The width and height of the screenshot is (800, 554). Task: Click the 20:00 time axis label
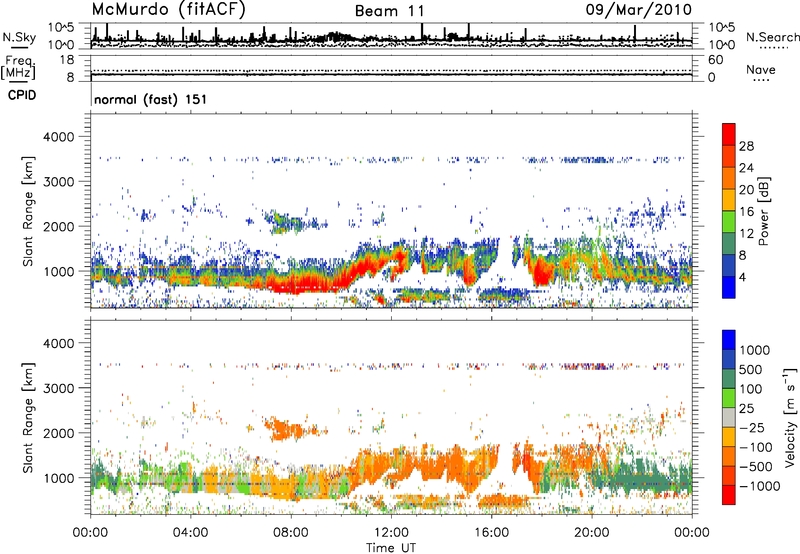point(592,533)
